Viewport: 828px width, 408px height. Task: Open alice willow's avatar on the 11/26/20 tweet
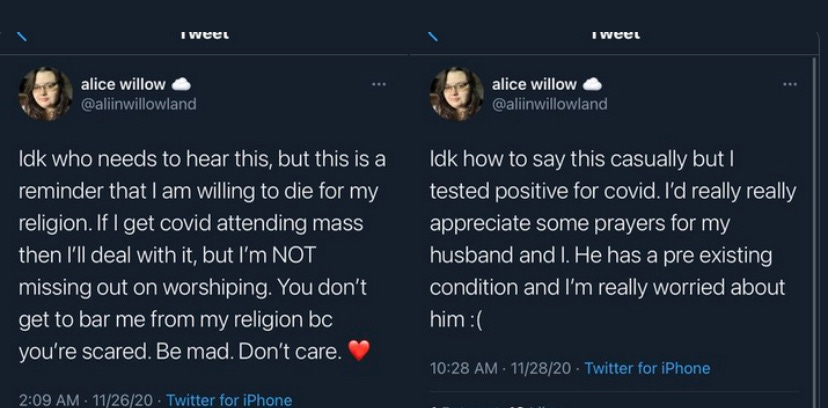click(x=45, y=94)
